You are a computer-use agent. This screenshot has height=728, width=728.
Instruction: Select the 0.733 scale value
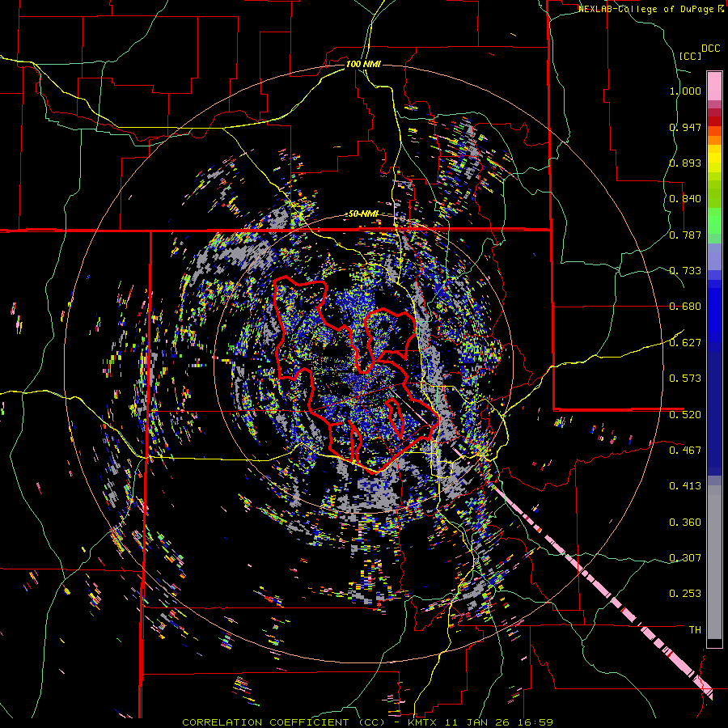click(685, 271)
